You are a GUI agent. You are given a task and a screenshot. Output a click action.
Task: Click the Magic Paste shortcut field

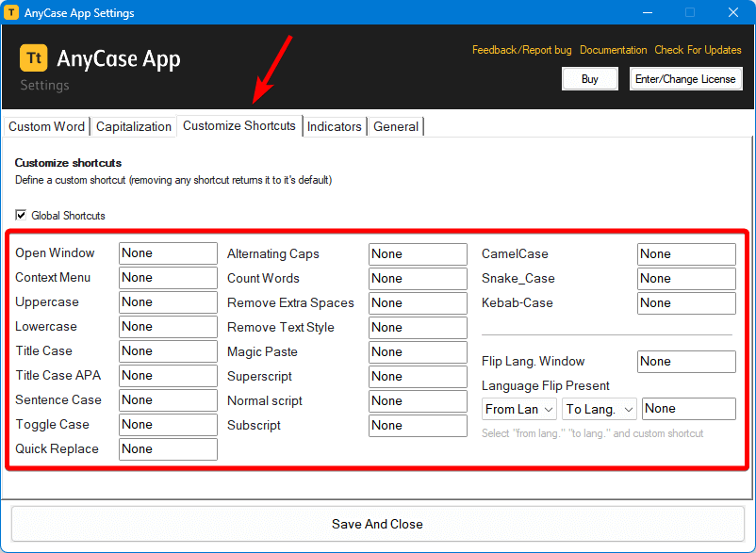[x=418, y=352]
